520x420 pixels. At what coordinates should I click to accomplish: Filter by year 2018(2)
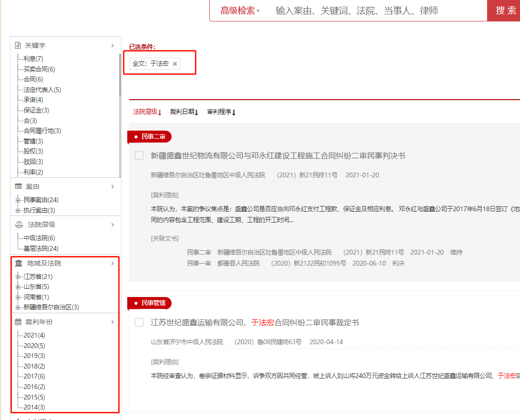click(x=34, y=366)
